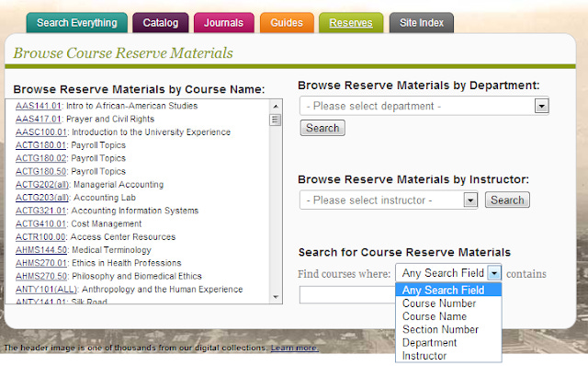The height and width of the screenshot is (366, 588).
Task: Open the Search Everything tab
Action: (77, 23)
